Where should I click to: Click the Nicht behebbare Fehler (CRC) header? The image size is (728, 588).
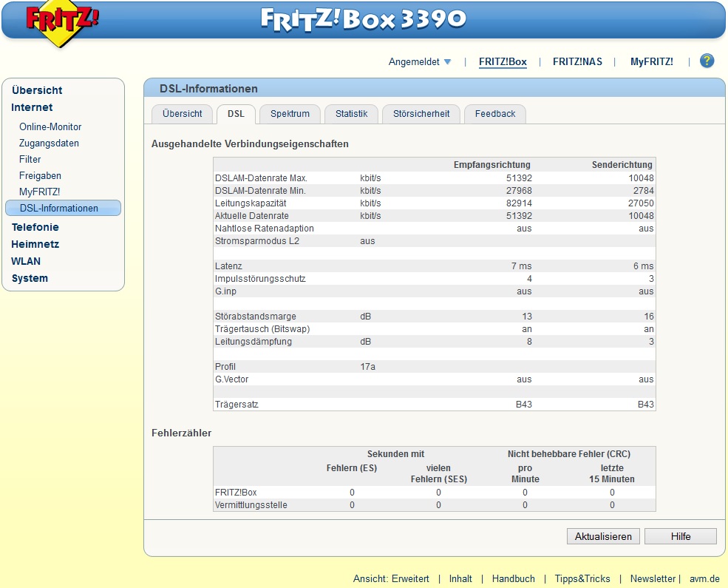(x=569, y=454)
